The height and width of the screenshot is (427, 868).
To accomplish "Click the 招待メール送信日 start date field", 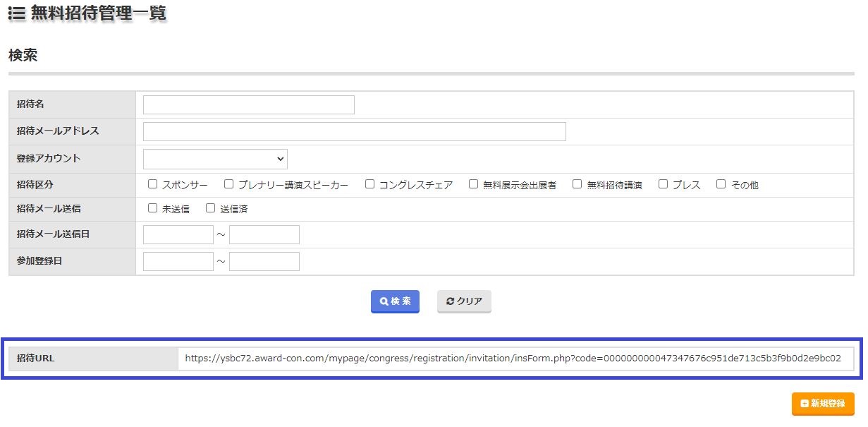I will pos(178,235).
